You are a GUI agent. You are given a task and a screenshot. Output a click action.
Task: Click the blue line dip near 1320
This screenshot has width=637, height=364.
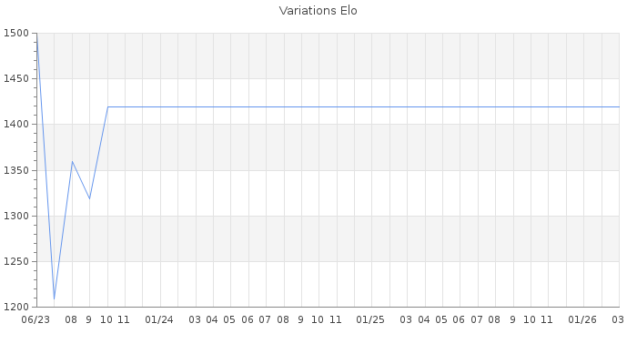(89, 198)
